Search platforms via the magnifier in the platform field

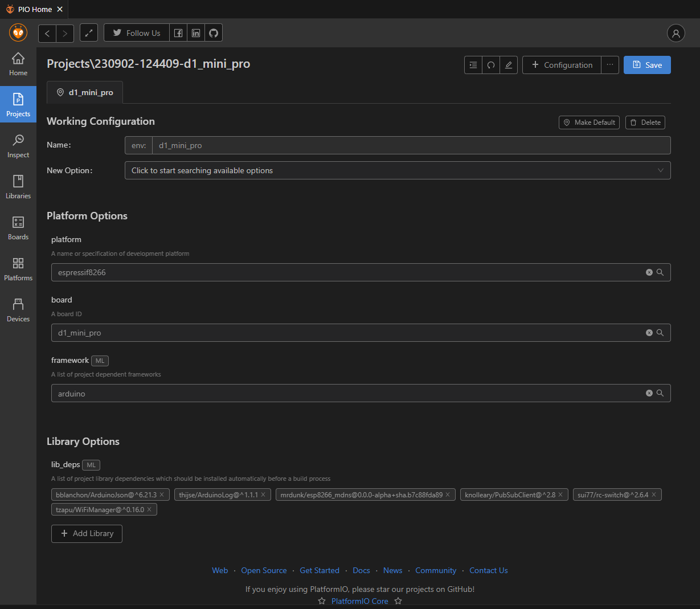[x=660, y=272]
